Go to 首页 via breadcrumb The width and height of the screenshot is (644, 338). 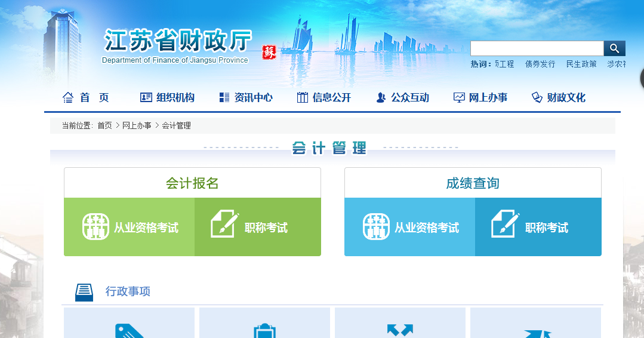(104, 125)
